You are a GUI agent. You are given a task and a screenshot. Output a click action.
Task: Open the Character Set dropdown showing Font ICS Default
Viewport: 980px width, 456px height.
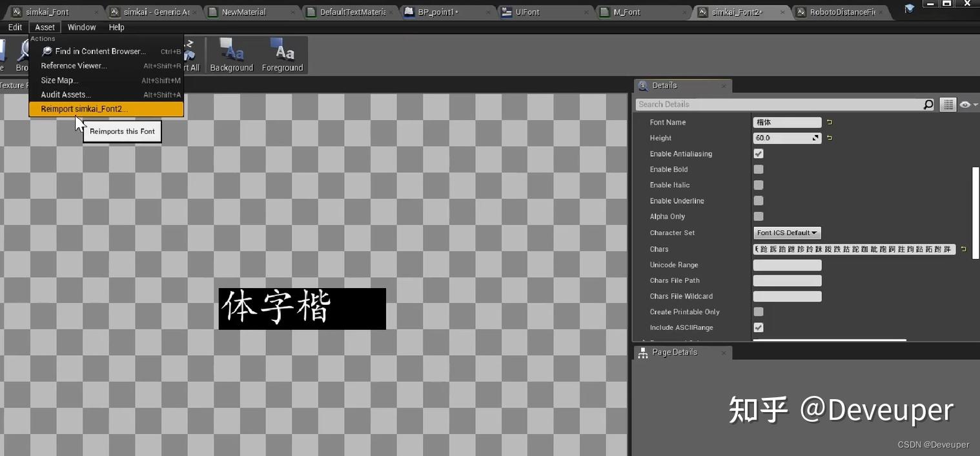click(786, 233)
